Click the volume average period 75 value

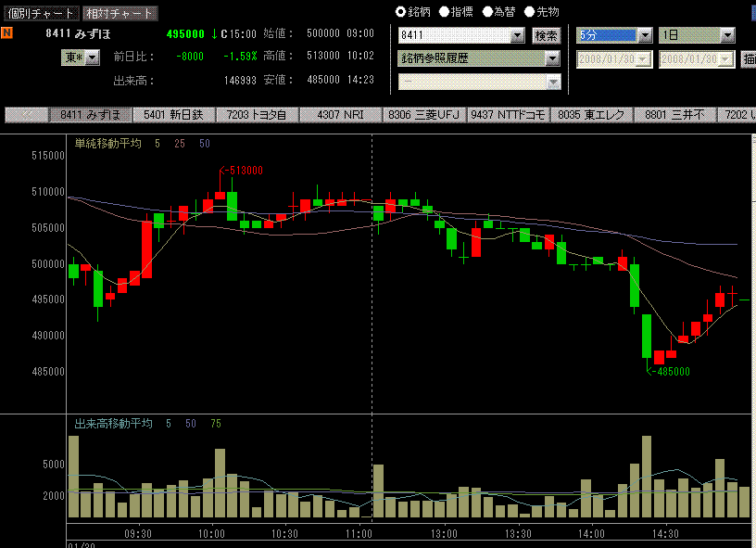216,424
